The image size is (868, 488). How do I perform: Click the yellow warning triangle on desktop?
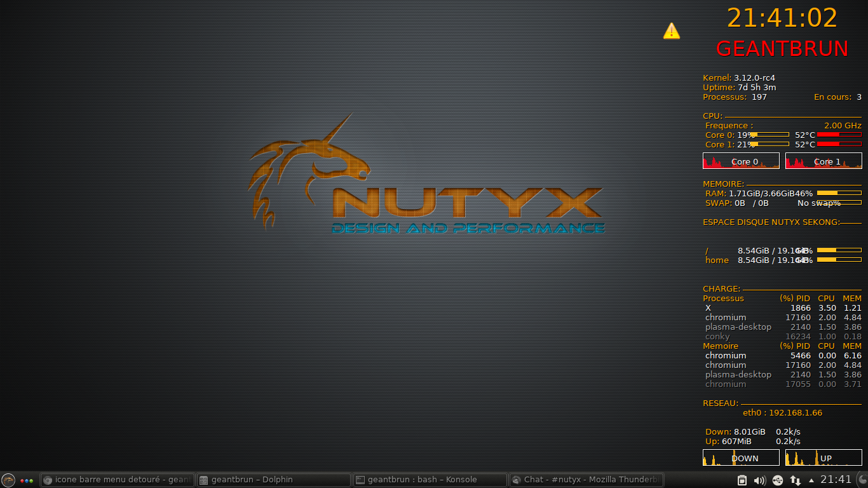coord(672,30)
